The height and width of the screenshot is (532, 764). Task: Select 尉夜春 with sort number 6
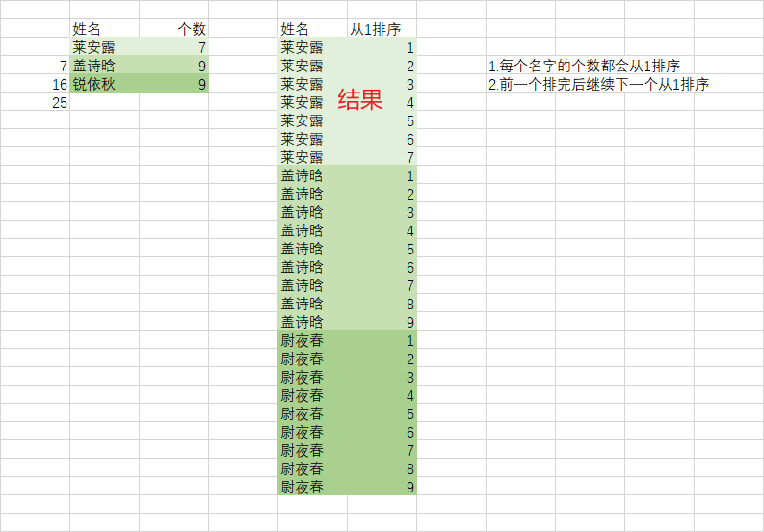pos(312,431)
